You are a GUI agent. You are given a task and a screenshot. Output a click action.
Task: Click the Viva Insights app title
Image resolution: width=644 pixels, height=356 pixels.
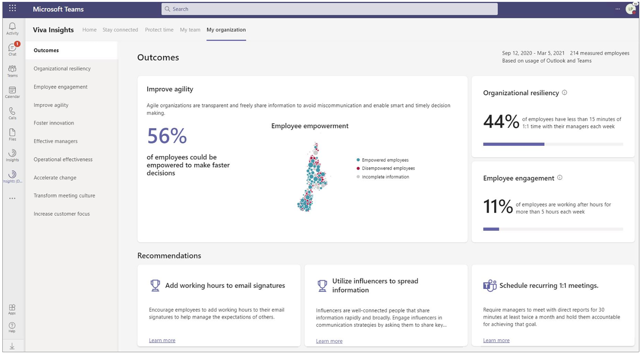(53, 30)
